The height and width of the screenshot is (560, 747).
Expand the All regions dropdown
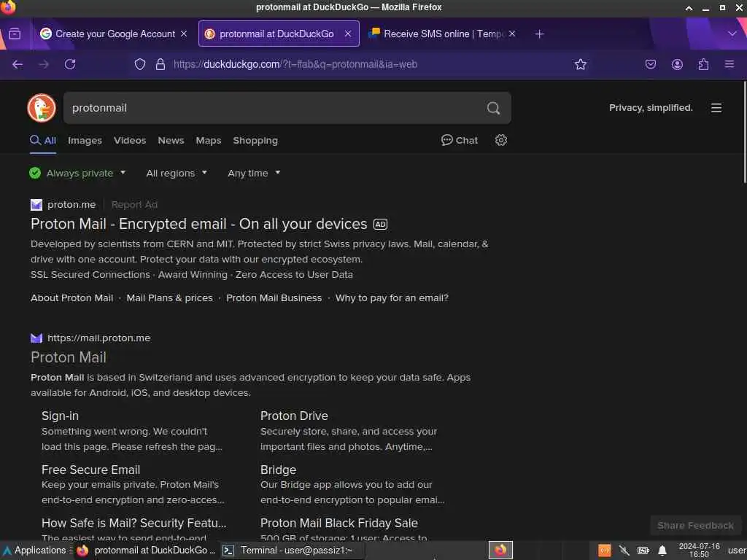click(177, 174)
